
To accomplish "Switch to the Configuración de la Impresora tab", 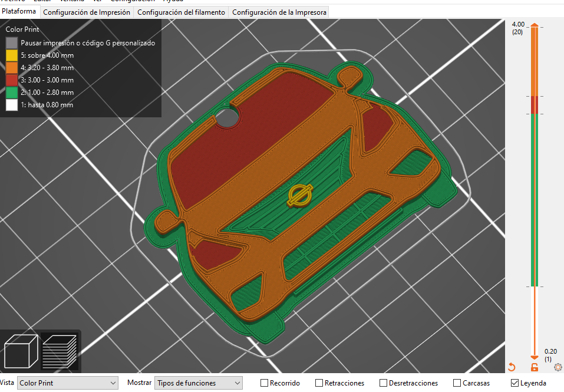I will point(279,11).
